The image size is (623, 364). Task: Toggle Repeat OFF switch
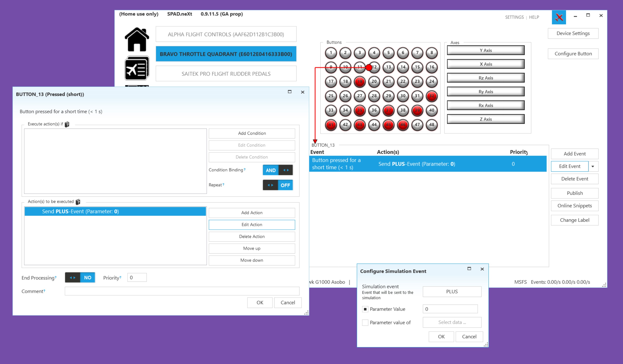click(278, 185)
